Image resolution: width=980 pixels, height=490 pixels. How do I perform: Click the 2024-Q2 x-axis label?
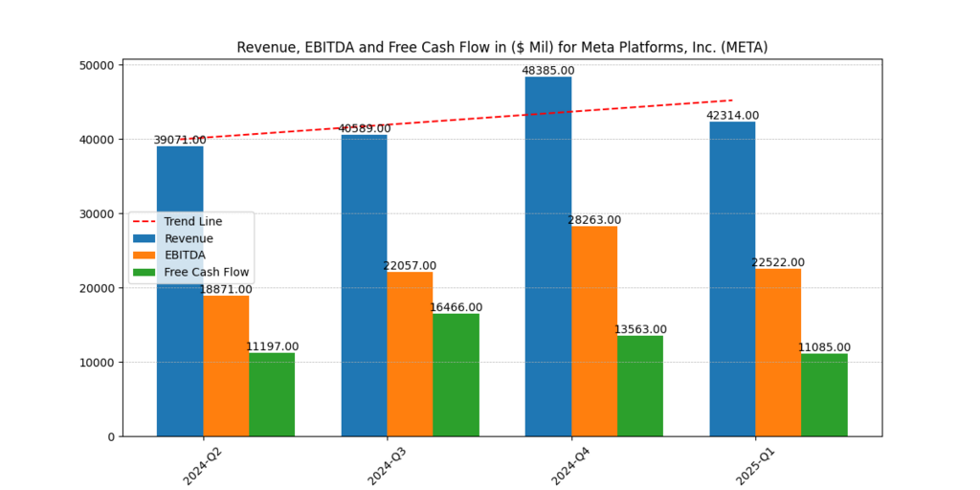tap(201, 465)
